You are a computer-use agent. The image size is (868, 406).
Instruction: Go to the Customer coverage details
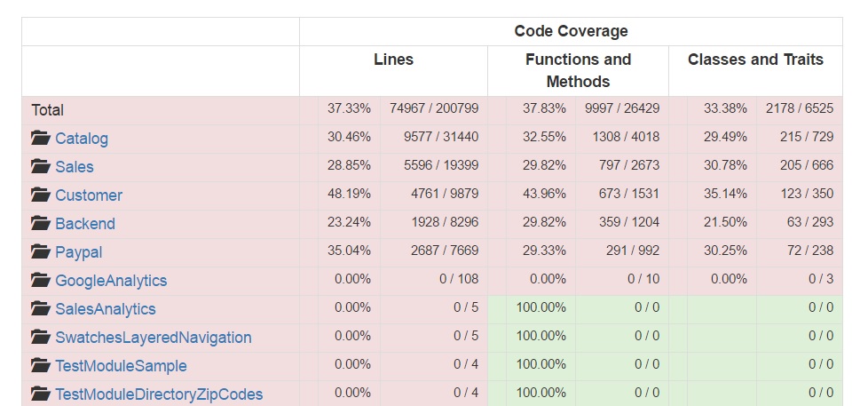89,195
